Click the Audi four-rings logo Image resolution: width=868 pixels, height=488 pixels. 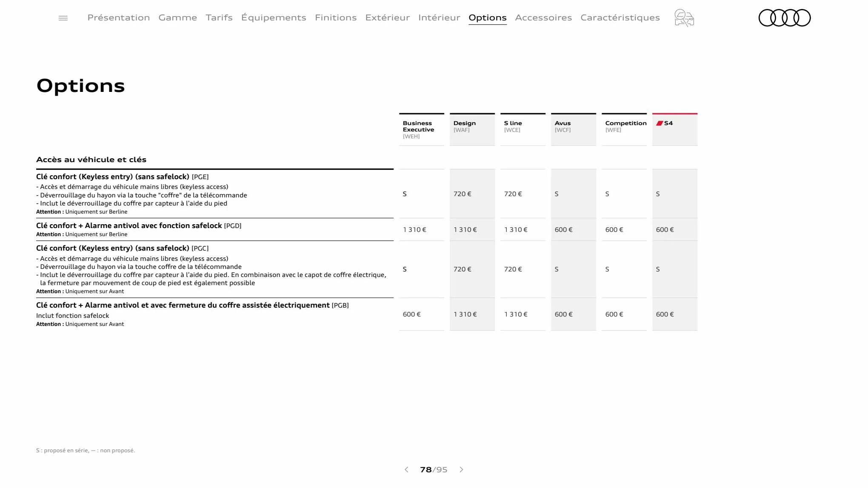point(785,18)
